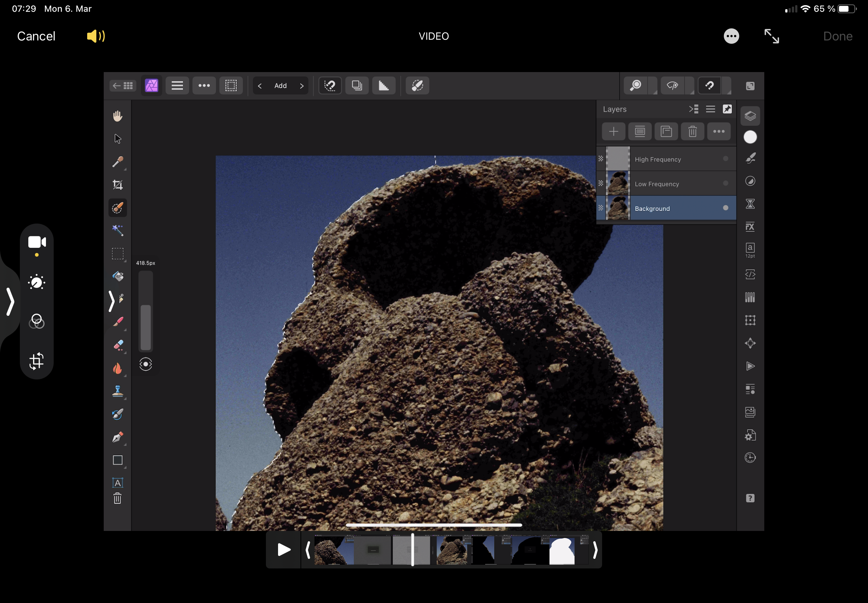868x603 pixels.
Task: Open the History clock studio
Action: tap(750, 457)
